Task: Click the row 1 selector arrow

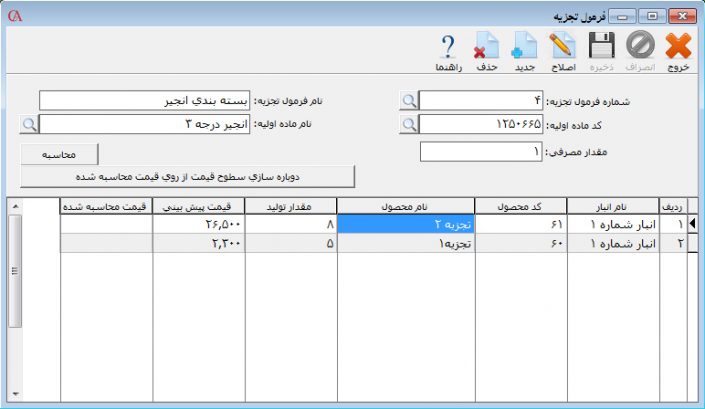Action: click(x=693, y=225)
